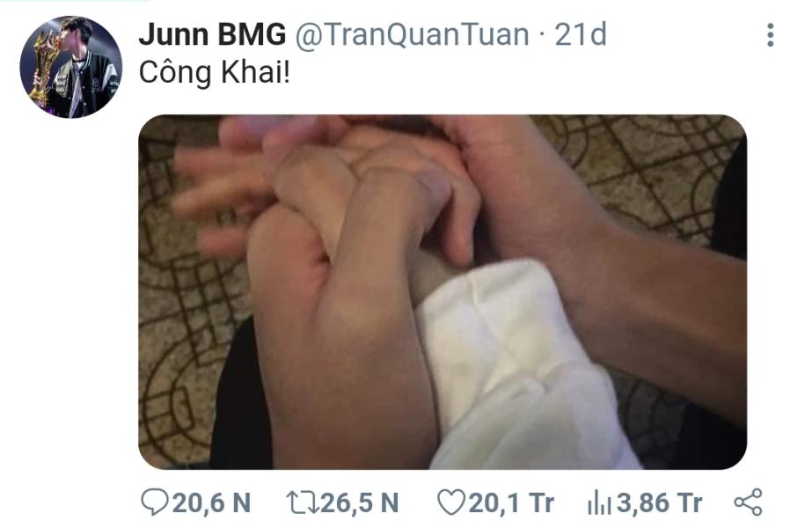Open the three-dot more options menu
The height and width of the screenshot is (528, 812).
(x=770, y=35)
